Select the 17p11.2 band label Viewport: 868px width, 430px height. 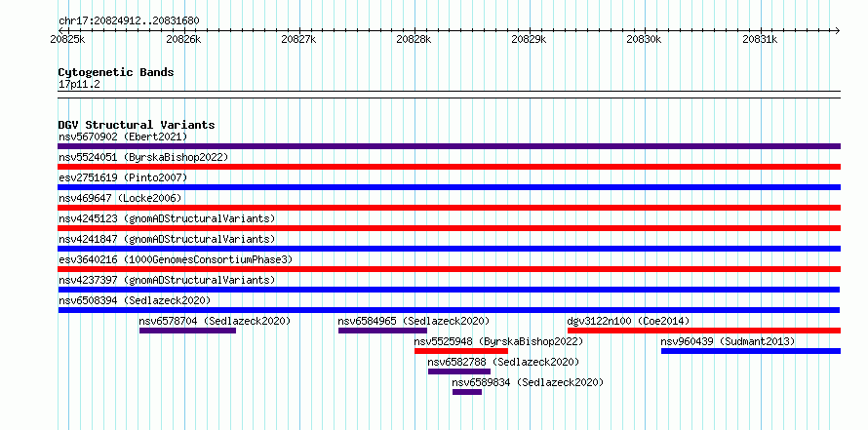(x=79, y=84)
